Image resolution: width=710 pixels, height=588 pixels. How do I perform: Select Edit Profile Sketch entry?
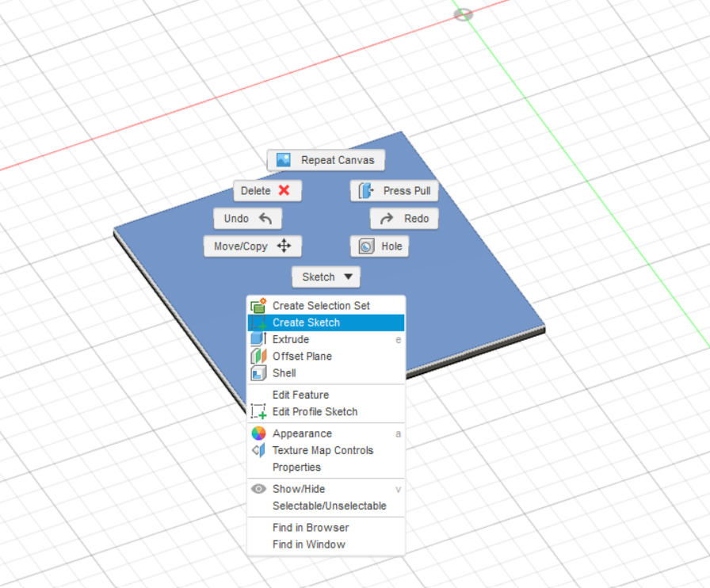tap(326, 411)
